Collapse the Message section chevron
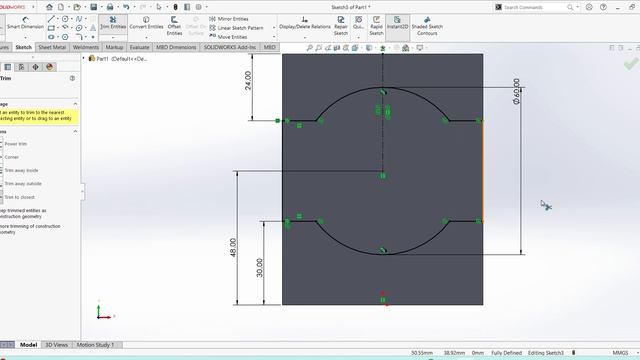This screenshot has width=640, height=360. pyautogui.click(x=76, y=104)
